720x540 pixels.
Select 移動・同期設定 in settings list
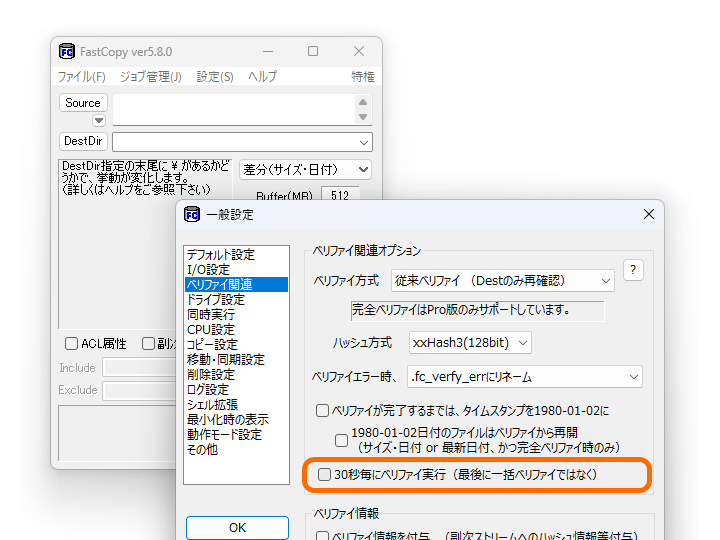tap(236, 360)
